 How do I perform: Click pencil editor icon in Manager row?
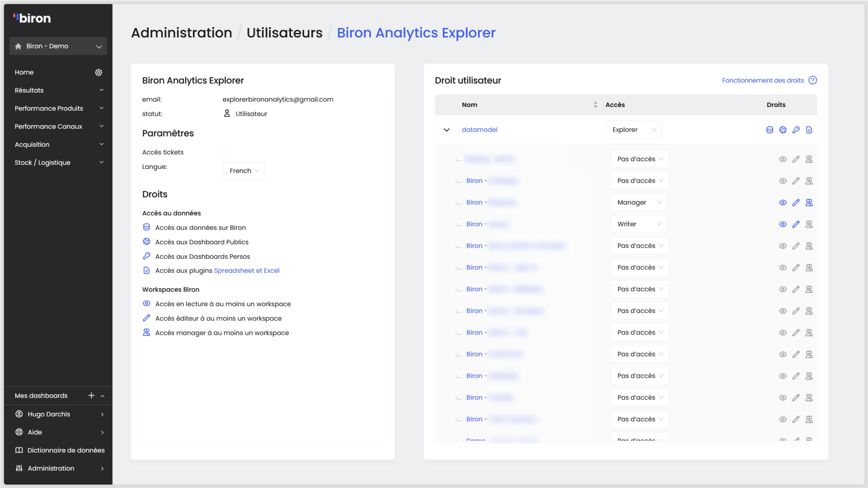(x=796, y=202)
